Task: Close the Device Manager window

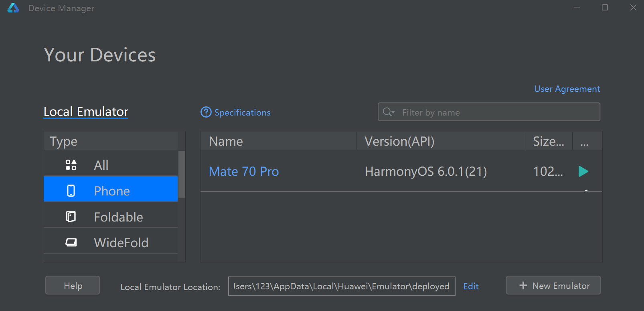Action: pos(633,8)
